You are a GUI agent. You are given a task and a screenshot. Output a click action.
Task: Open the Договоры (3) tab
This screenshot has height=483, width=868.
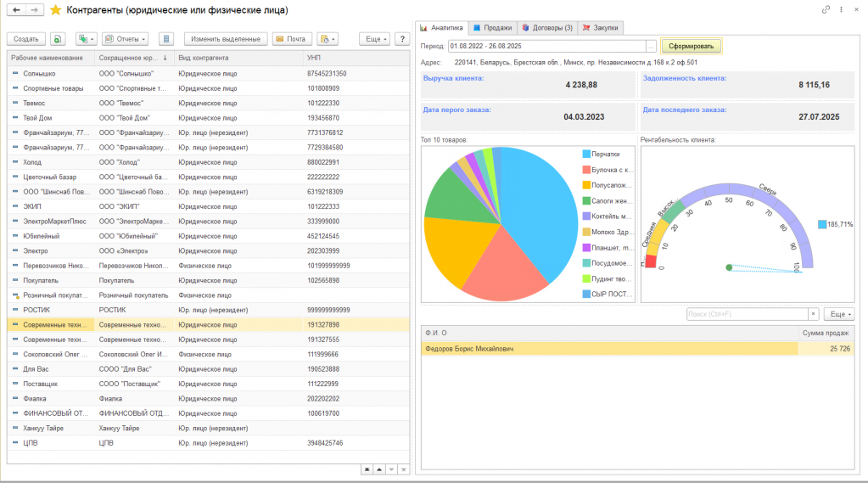coord(547,28)
